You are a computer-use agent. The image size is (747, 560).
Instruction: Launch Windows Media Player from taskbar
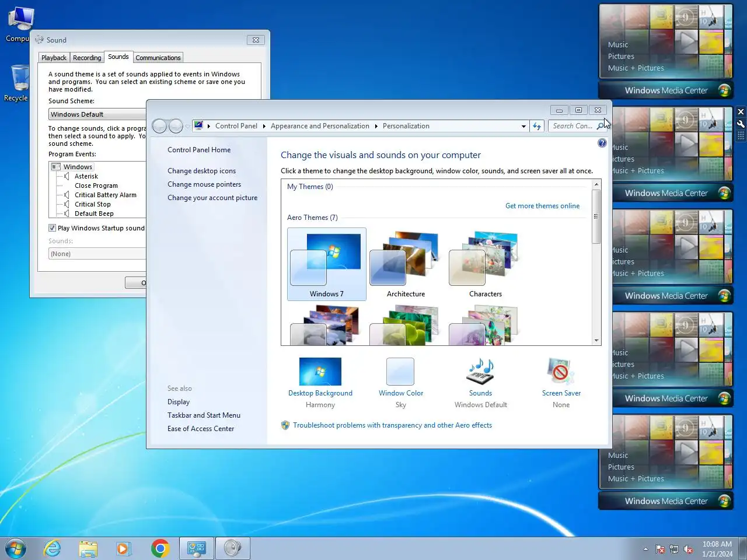pyautogui.click(x=123, y=548)
